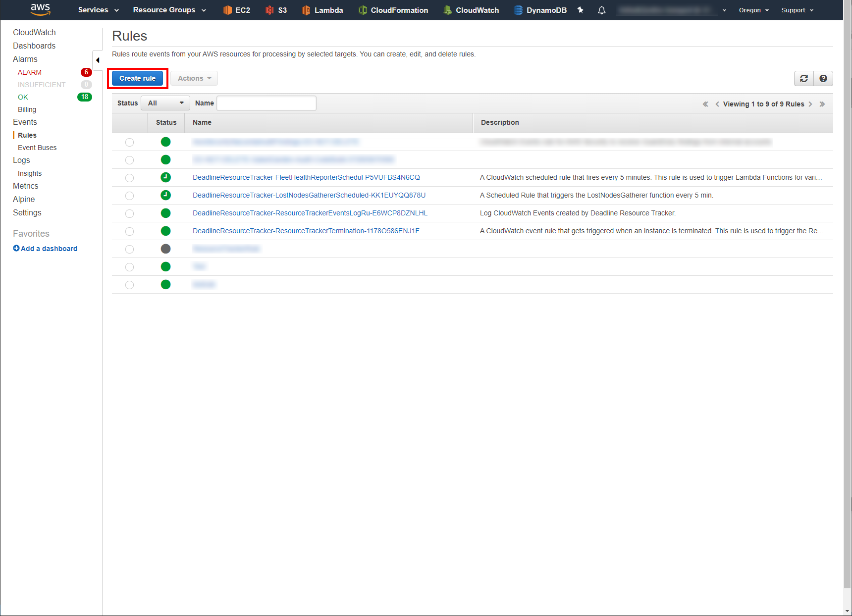This screenshot has height=616, width=852.
Task: Refresh the rules list
Action: coord(803,78)
